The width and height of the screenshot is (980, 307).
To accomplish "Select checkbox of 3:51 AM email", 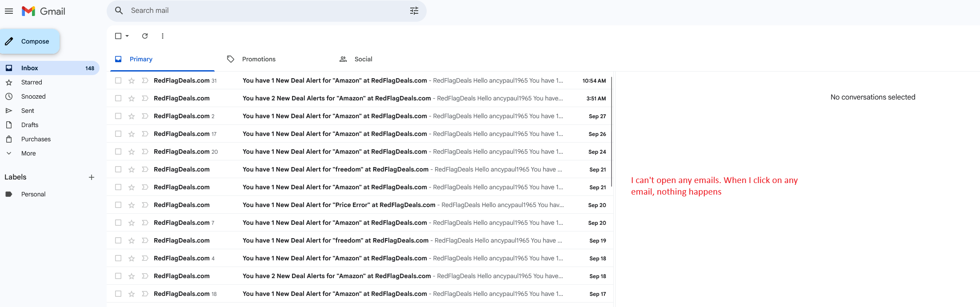I will pyautogui.click(x=118, y=98).
